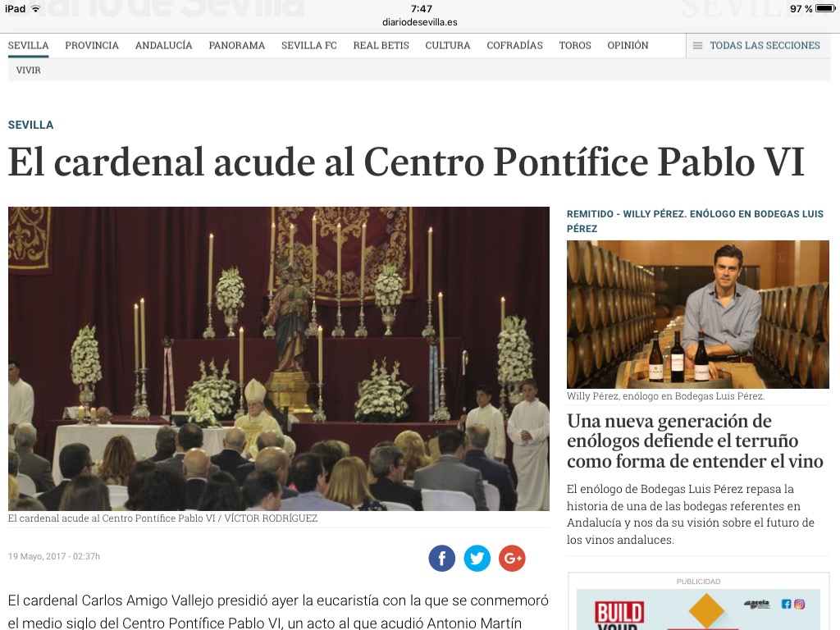
Task: Select the Opinión menu item
Action: [628, 46]
